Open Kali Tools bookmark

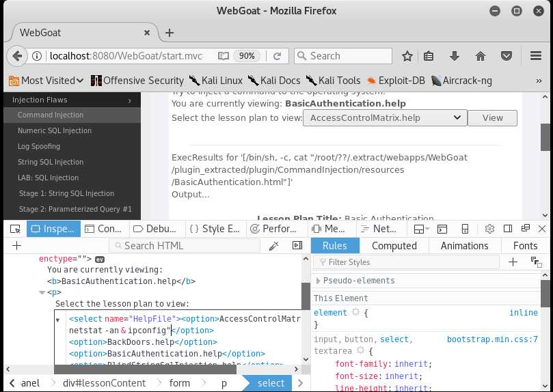(333, 81)
